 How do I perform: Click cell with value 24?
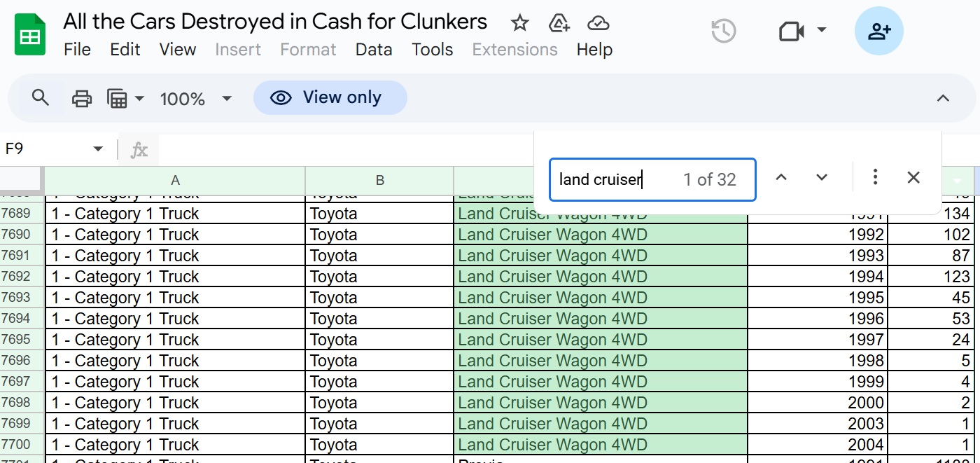click(931, 340)
